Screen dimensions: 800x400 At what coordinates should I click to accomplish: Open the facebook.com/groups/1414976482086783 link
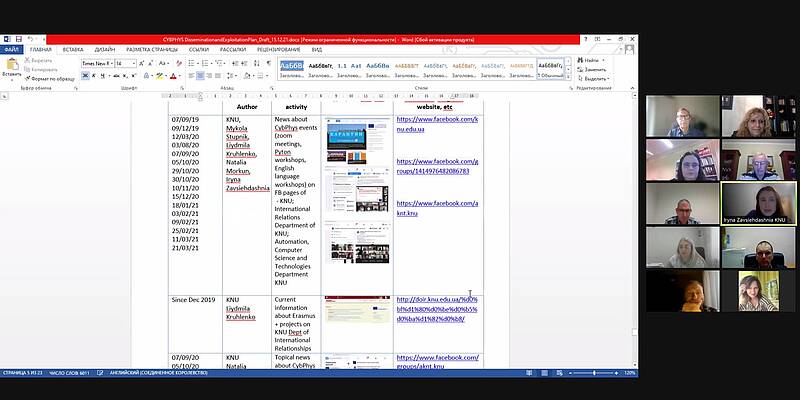coord(437,166)
